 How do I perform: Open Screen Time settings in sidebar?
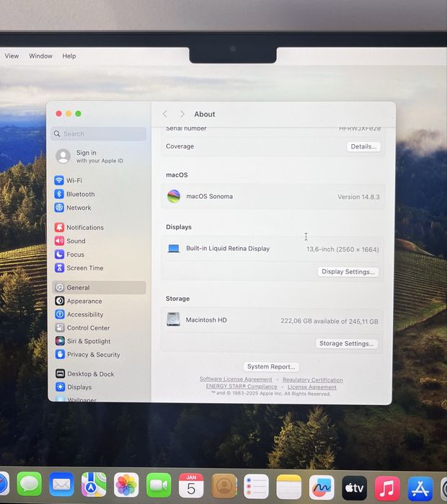tap(79, 268)
